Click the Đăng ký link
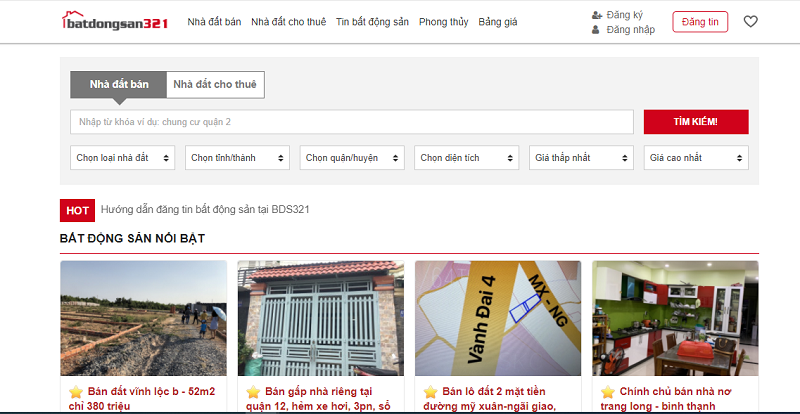Image resolution: width=800 pixels, height=414 pixels. point(624,15)
